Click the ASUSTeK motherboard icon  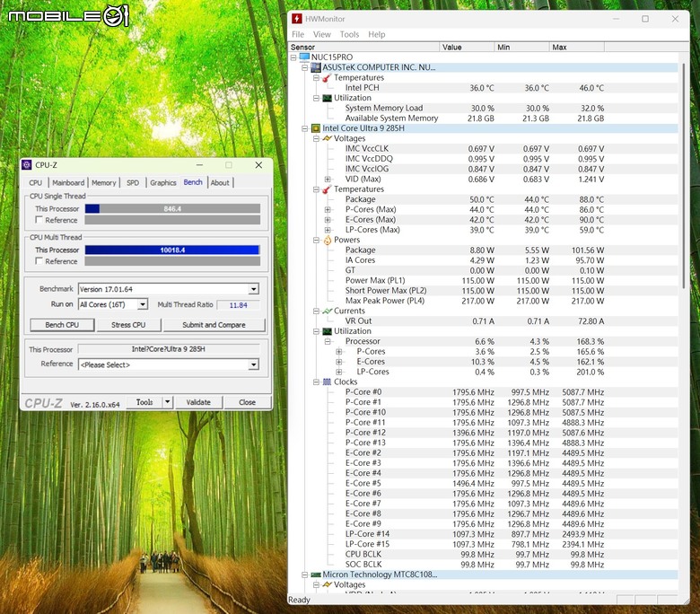pyautogui.click(x=316, y=67)
